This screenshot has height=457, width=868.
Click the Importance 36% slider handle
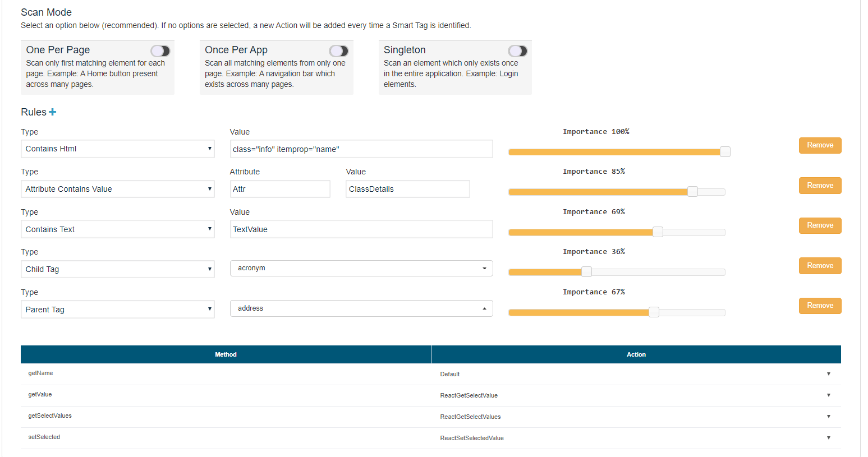tap(586, 272)
